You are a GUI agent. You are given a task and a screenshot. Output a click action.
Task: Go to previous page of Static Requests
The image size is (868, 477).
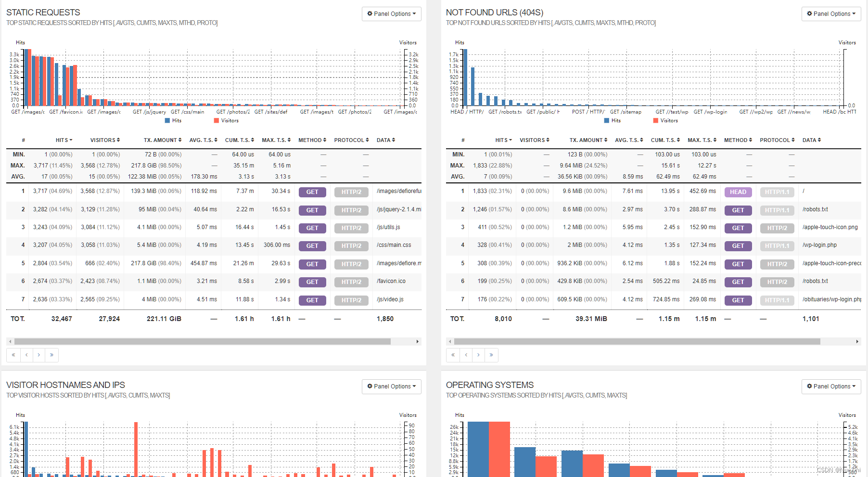pos(26,355)
